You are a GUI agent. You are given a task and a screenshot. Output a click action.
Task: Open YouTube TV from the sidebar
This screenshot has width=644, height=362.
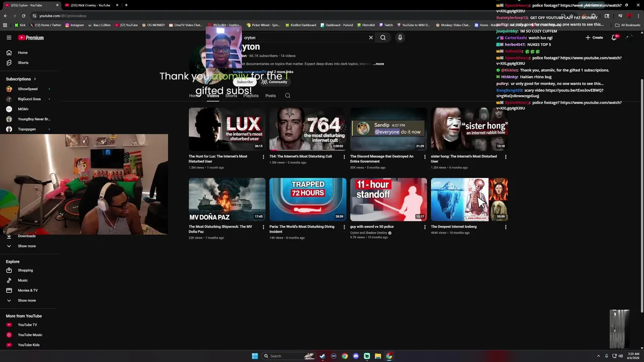(27, 325)
